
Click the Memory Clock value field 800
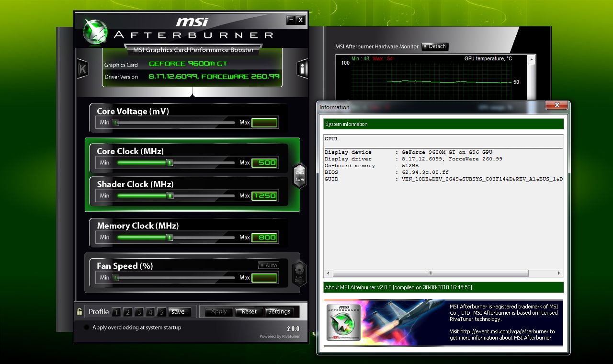pos(264,238)
